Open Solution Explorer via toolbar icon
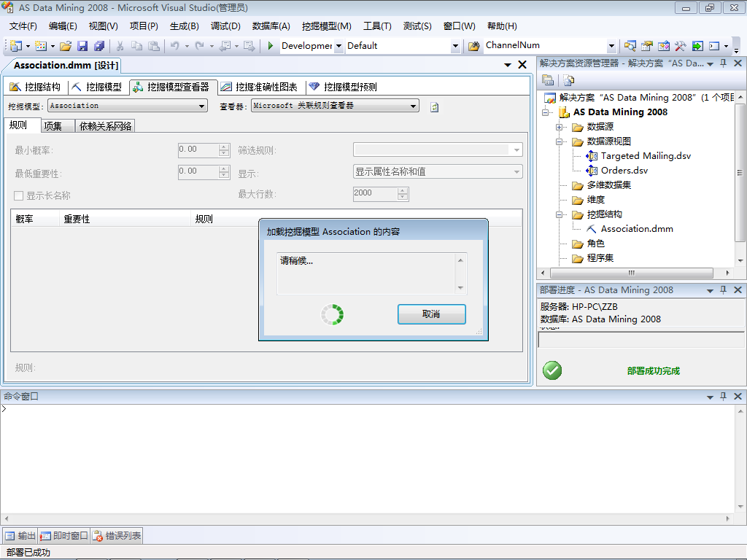 (x=630, y=46)
